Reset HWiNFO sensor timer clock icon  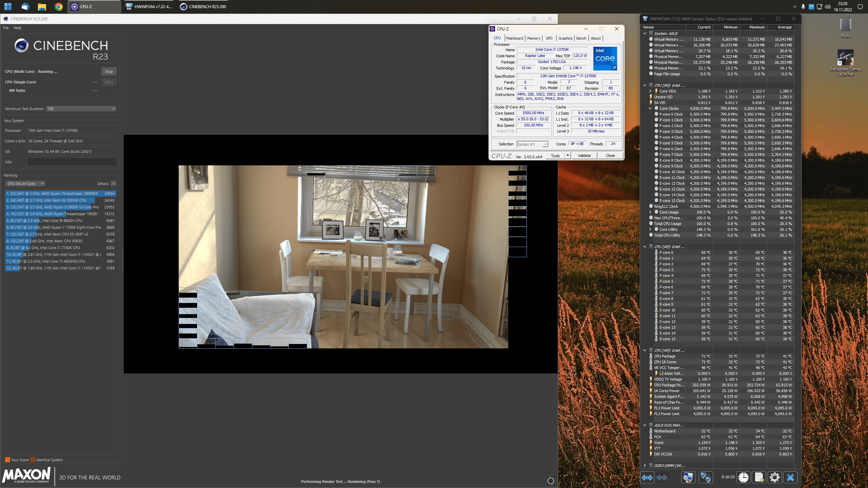pyautogui.click(x=743, y=477)
